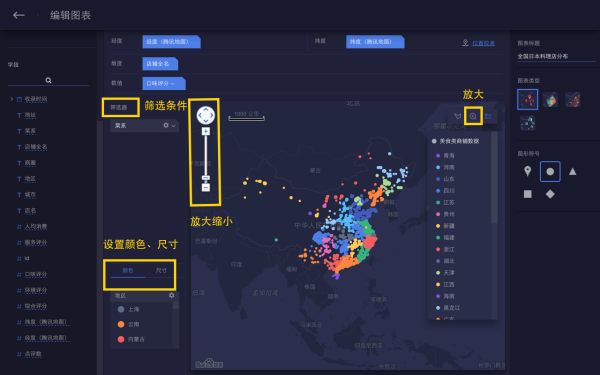600x375 pixels.
Task: Click the 上海 color swatch
Action: click(121, 309)
